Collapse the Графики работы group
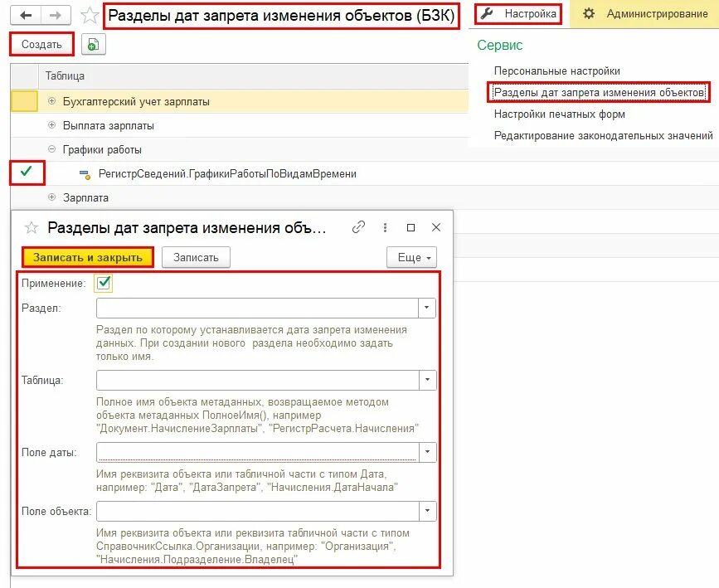 [51, 149]
